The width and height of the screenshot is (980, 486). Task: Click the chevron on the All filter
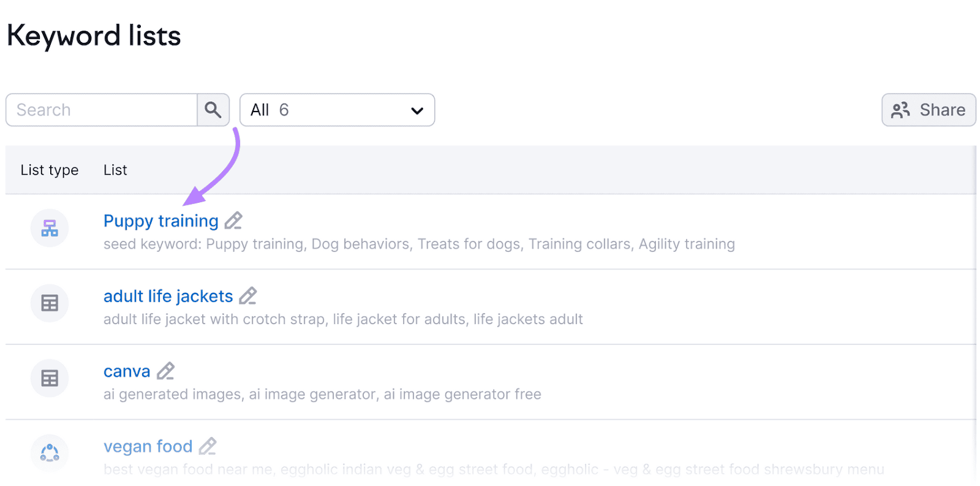(417, 110)
